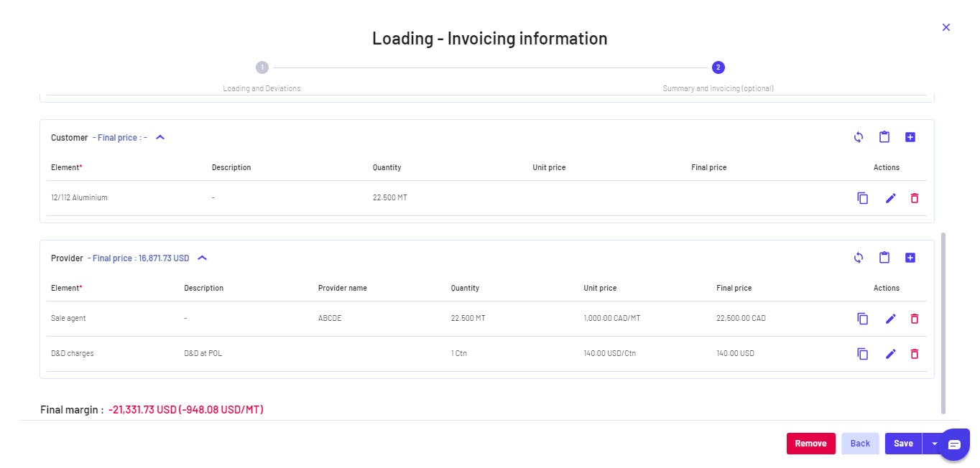Viewport: 980px width, 468px height.
Task: Click the 22.500 MT quantity in Customer table
Action: (390, 197)
